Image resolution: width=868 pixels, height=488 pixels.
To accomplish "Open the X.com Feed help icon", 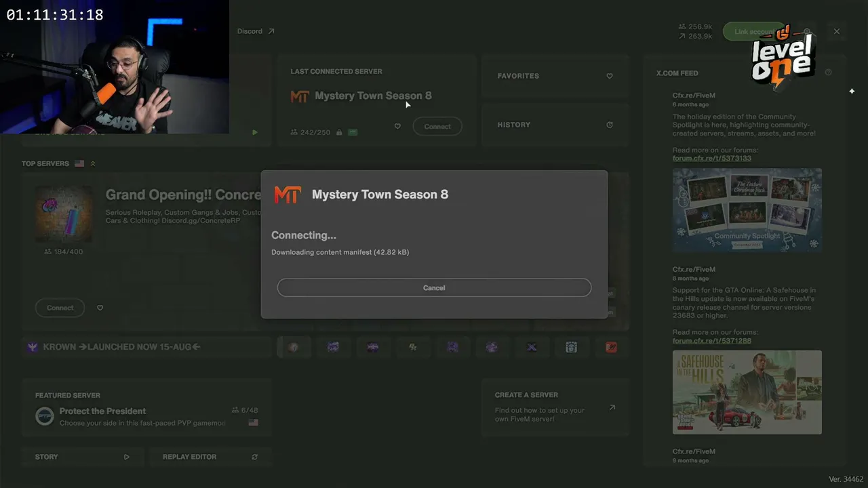I will 828,73.
